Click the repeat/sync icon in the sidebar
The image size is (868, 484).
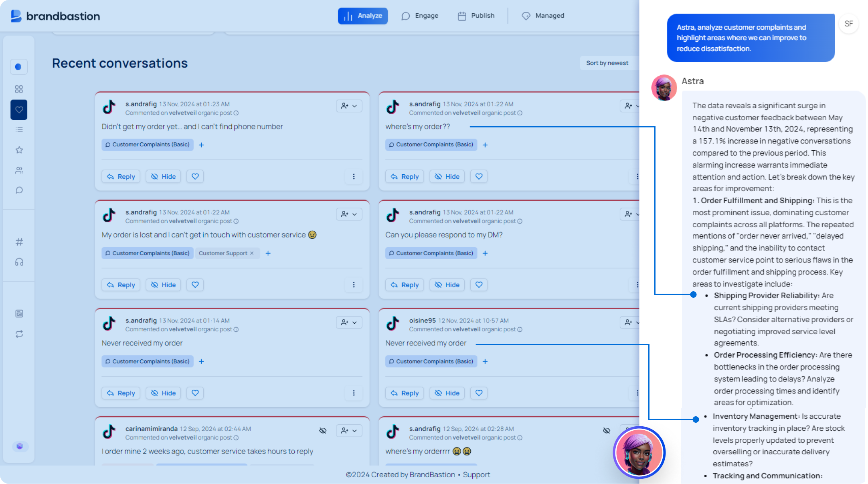point(19,334)
